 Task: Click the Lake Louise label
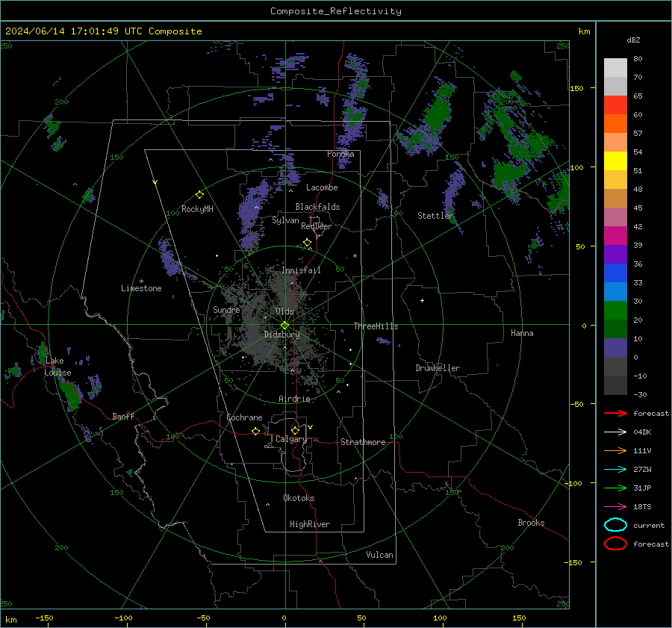[57, 367]
